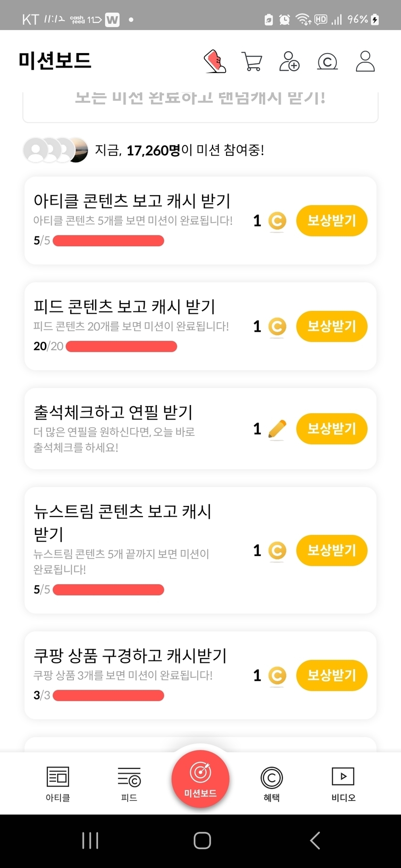
Task: Tap the gold coin beside Coupang mission
Action: coord(277,675)
